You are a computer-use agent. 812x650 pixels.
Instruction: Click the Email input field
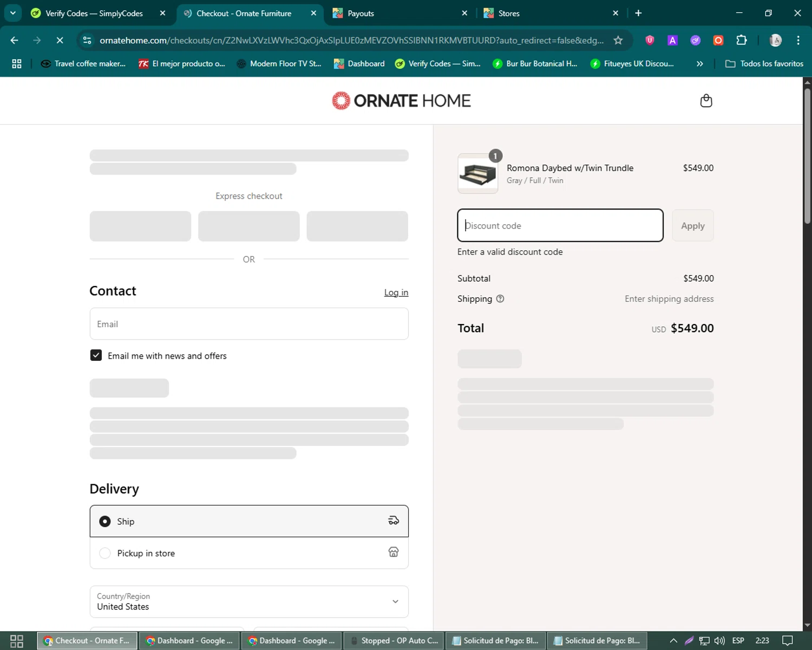tap(249, 324)
